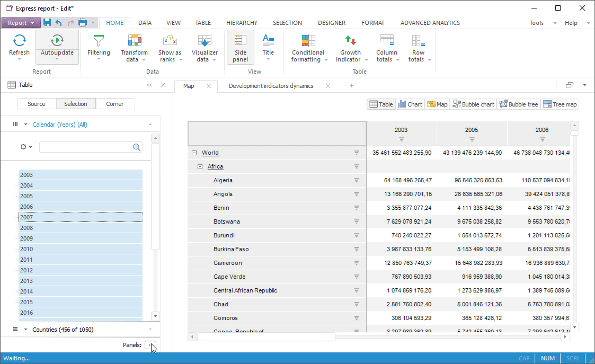
Task: Click the horizontal scrollbar under the table
Action: coord(266,336)
